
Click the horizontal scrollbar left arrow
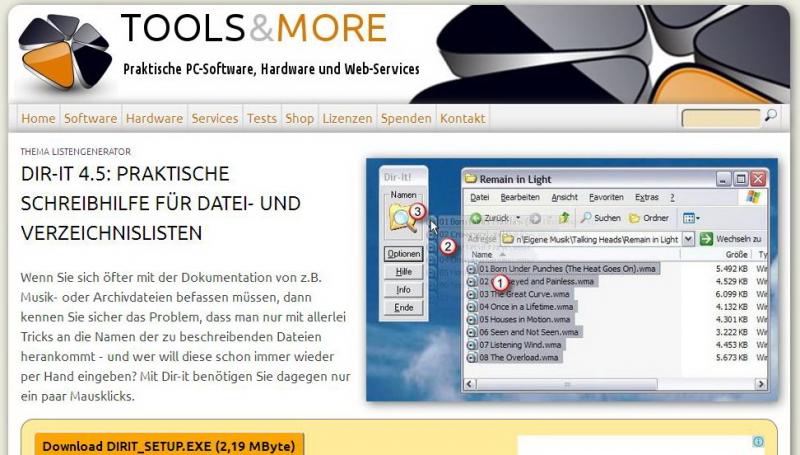(470, 384)
